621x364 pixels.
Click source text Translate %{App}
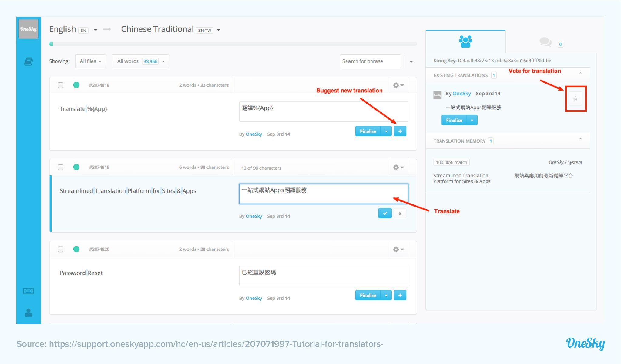(83, 109)
